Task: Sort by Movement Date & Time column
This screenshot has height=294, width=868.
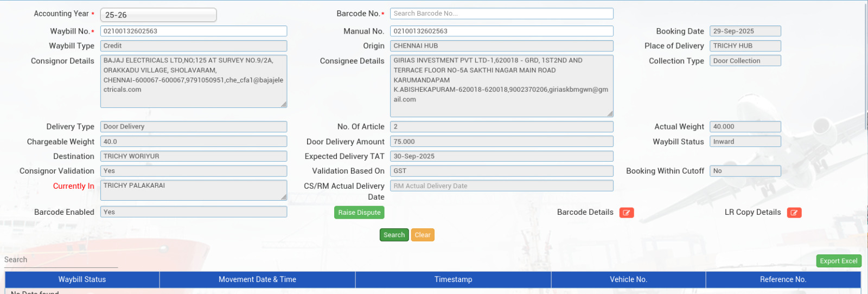Action: click(x=257, y=279)
